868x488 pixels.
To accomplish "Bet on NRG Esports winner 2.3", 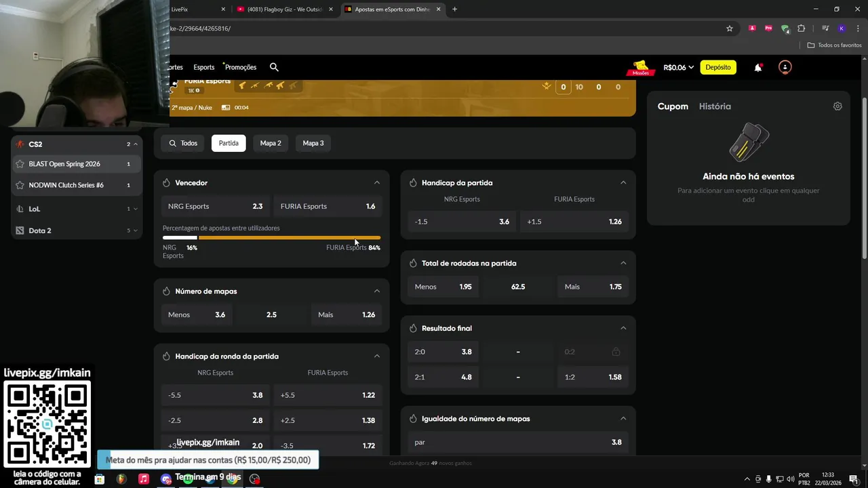I will click(x=216, y=206).
